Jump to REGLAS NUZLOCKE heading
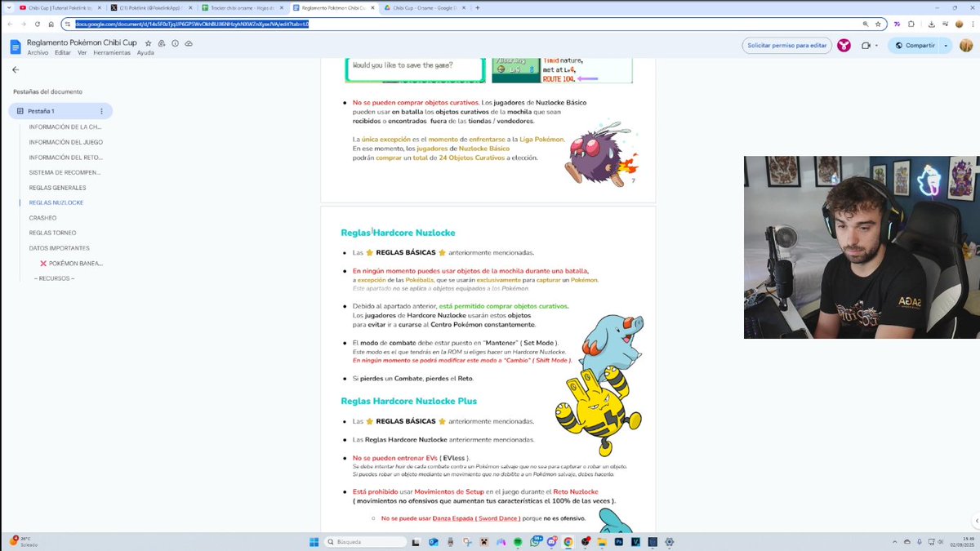 click(56, 202)
